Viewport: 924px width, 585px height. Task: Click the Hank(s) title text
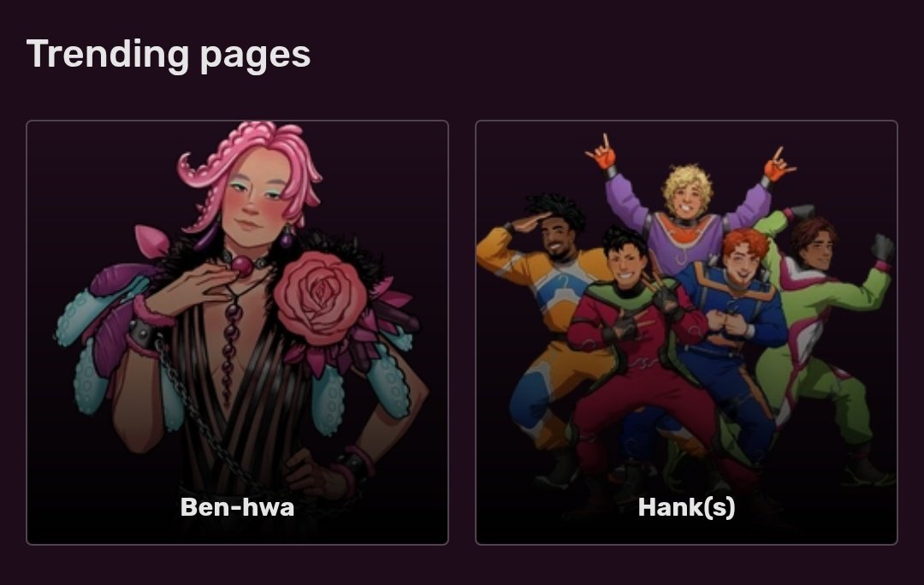tap(686, 507)
